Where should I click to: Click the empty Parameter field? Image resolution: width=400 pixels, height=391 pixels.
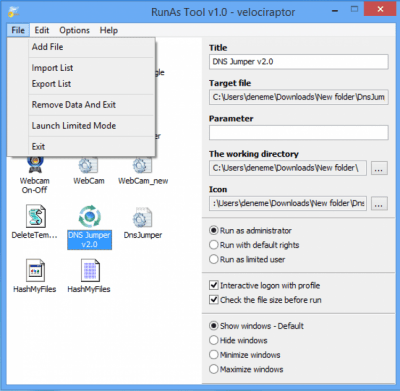point(299,133)
